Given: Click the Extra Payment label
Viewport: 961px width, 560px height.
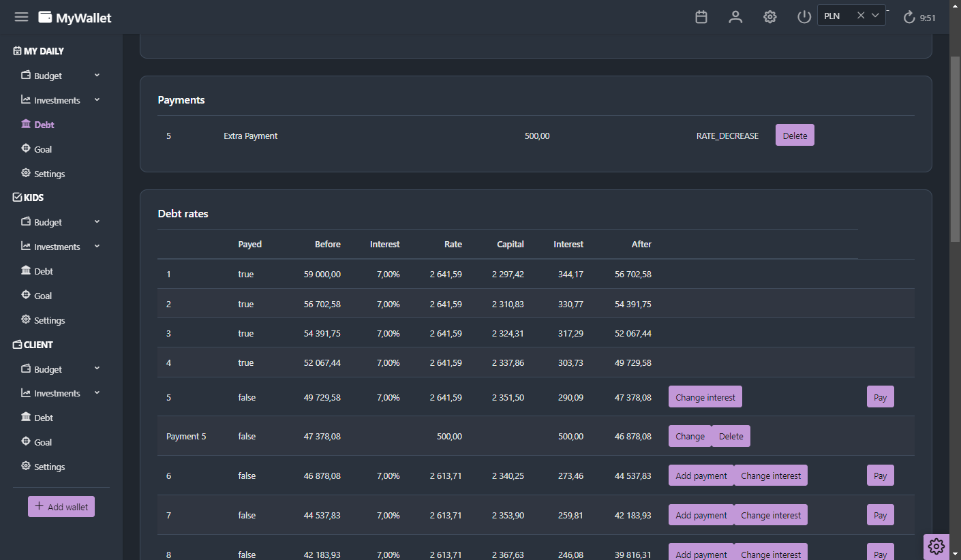Looking at the screenshot, I should 250,136.
